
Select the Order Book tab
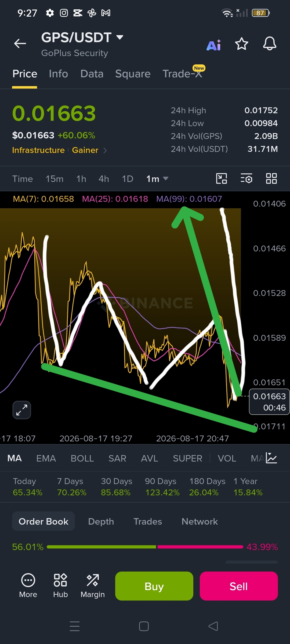44,521
